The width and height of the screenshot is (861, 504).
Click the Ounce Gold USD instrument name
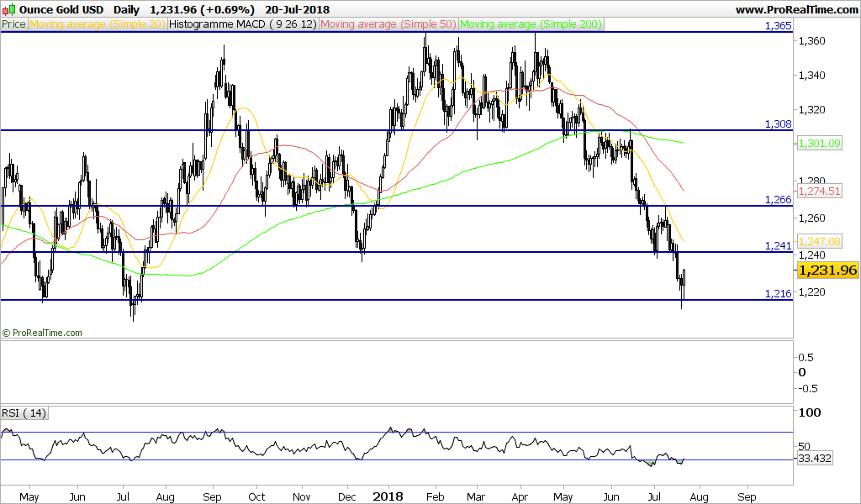pyautogui.click(x=61, y=10)
